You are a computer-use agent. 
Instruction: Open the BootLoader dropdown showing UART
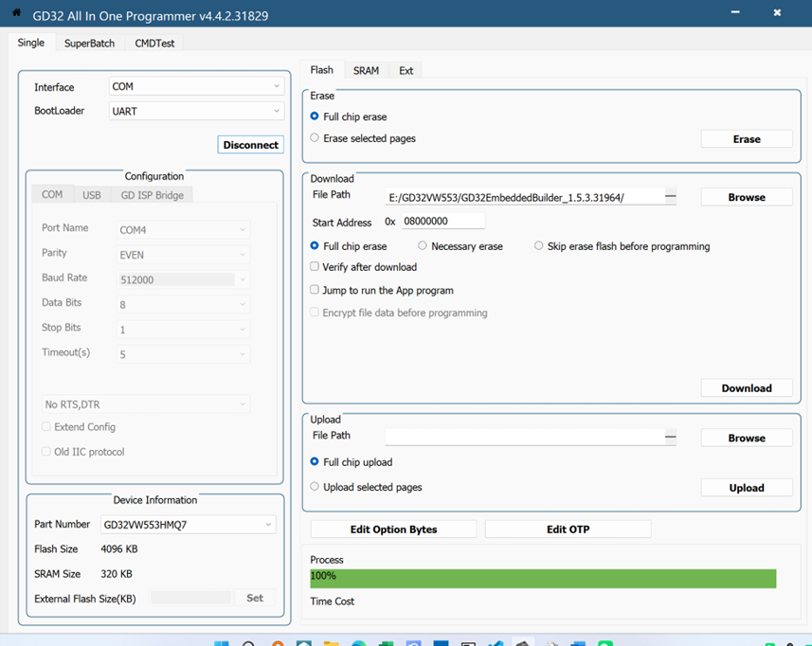click(x=196, y=111)
